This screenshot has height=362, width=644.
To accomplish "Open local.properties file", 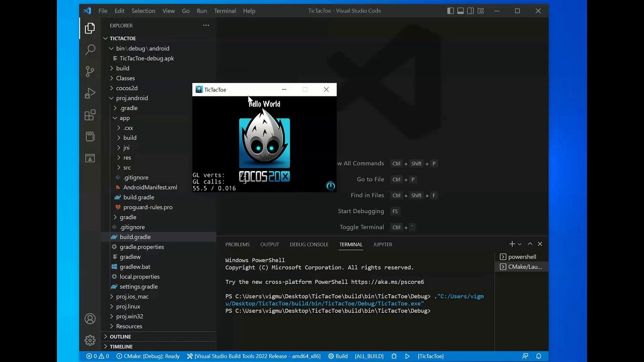I will pos(158,277).
